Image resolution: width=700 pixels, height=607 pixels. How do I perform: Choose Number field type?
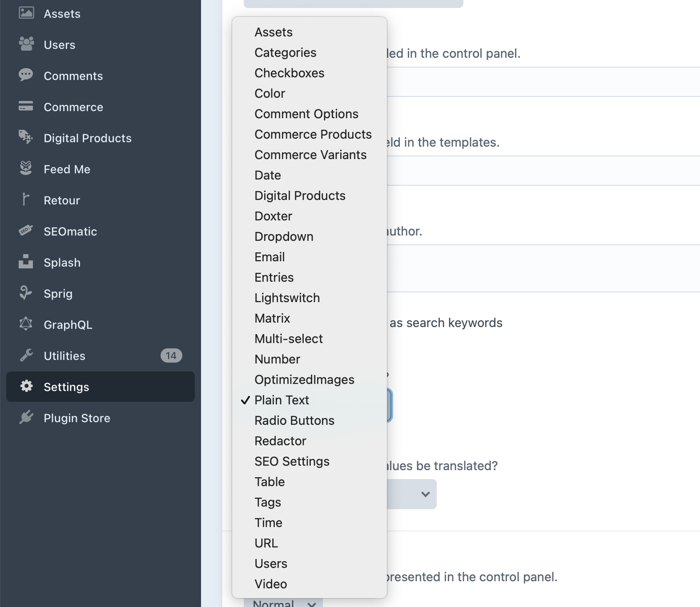point(310,359)
